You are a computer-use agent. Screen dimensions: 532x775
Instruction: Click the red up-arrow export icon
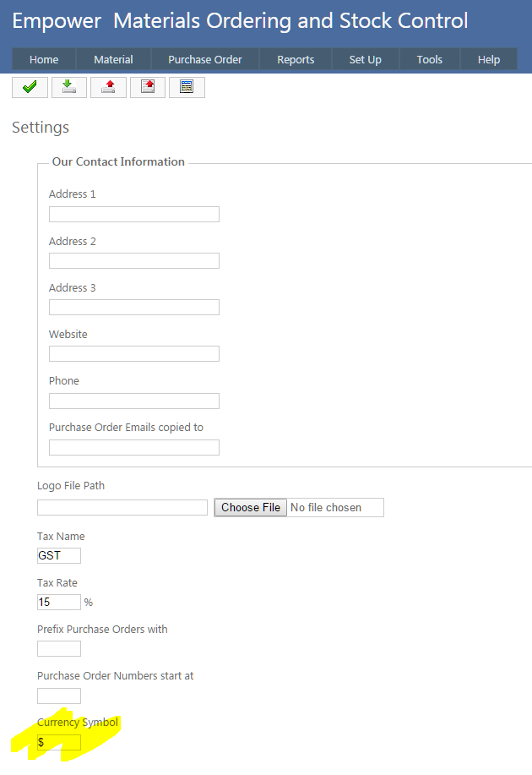pos(108,87)
